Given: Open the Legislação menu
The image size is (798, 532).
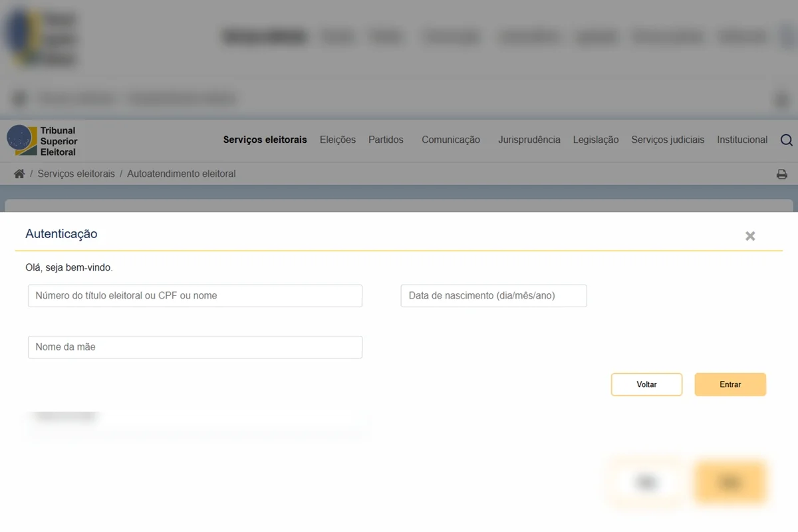Looking at the screenshot, I should pyautogui.click(x=596, y=140).
